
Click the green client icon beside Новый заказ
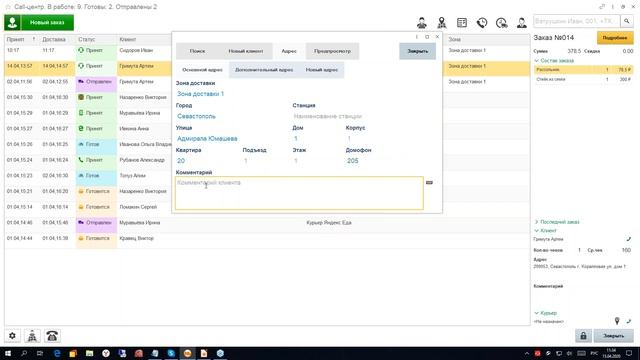click(x=12, y=22)
